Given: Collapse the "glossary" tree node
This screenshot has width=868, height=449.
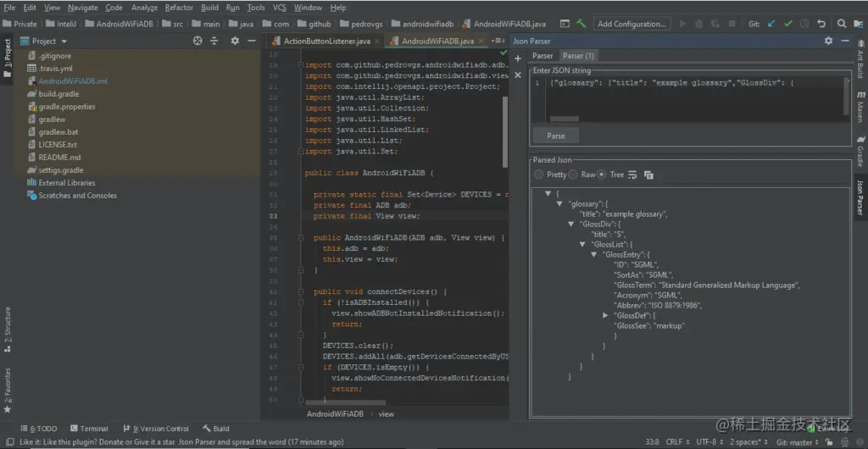Looking at the screenshot, I should tap(559, 204).
